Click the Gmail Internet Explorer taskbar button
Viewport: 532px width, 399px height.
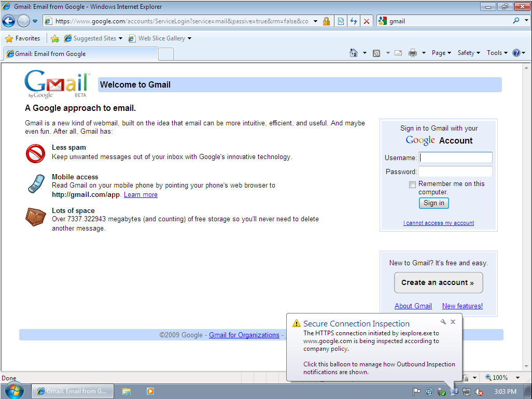click(73, 391)
